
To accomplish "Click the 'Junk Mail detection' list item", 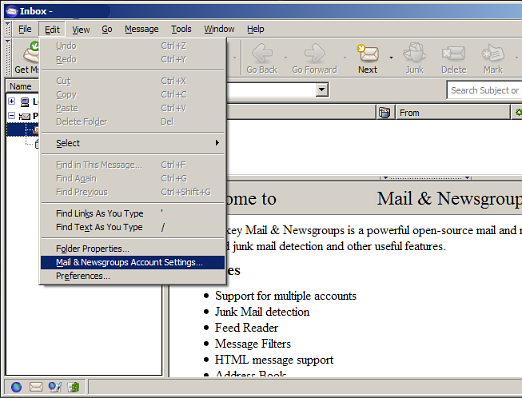I will (262, 312).
